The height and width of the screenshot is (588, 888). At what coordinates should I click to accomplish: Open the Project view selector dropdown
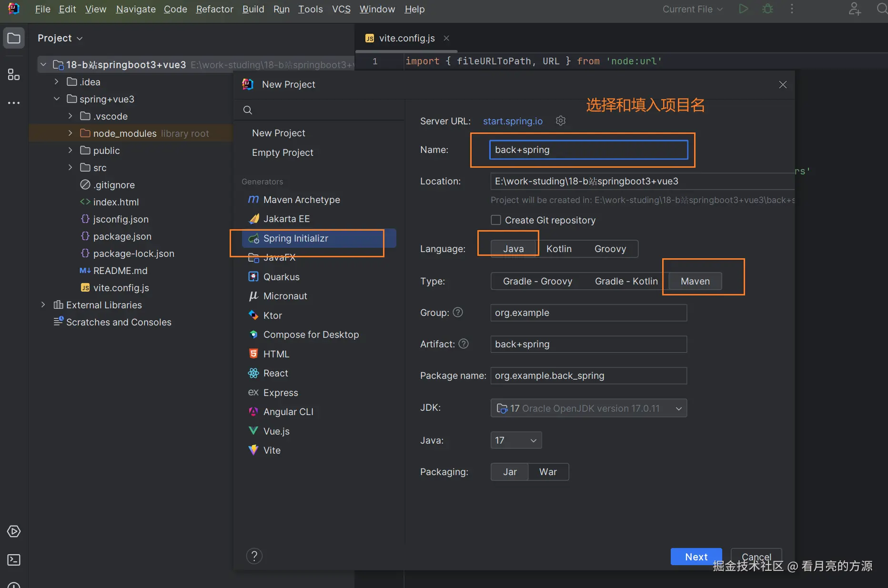coord(60,38)
